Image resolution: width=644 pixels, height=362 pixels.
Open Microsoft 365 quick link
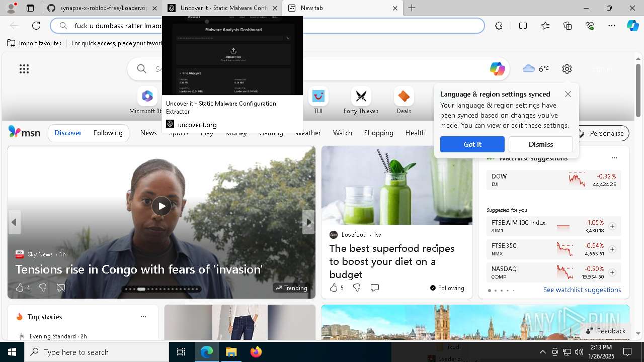point(146,101)
